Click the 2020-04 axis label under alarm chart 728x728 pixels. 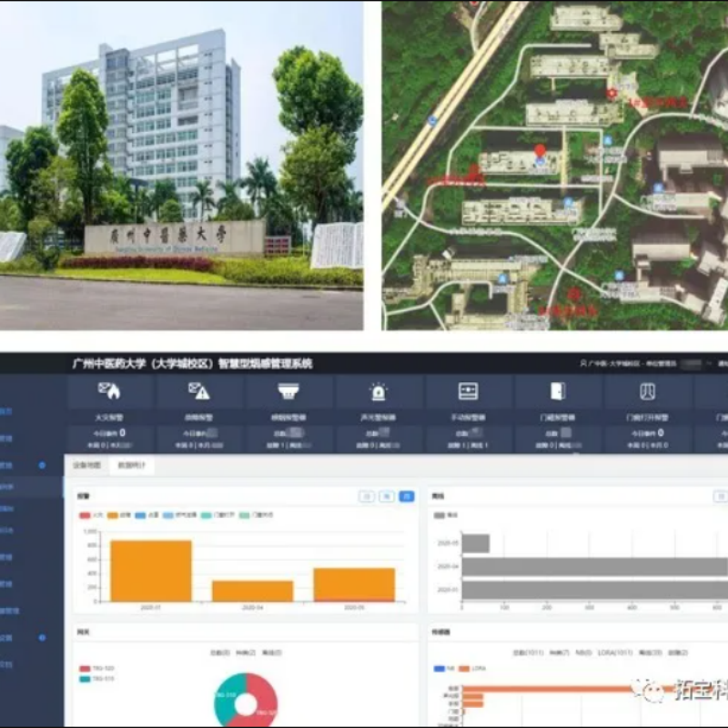(x=253, y=607)
